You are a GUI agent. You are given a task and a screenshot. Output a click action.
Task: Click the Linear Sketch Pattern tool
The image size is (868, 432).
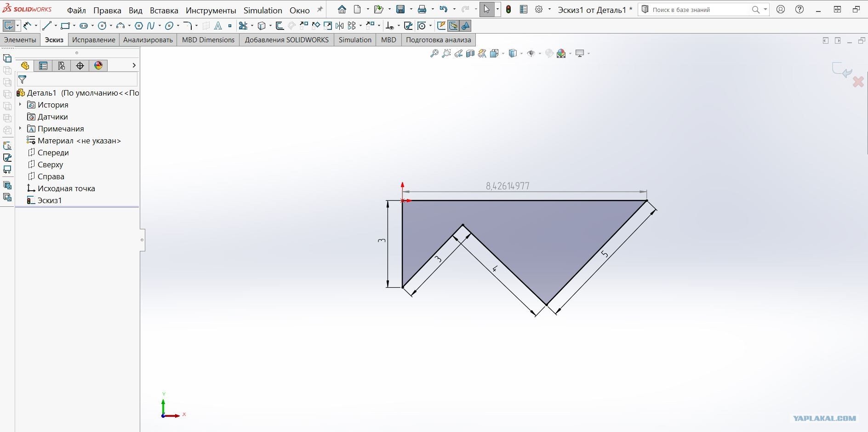352,26
